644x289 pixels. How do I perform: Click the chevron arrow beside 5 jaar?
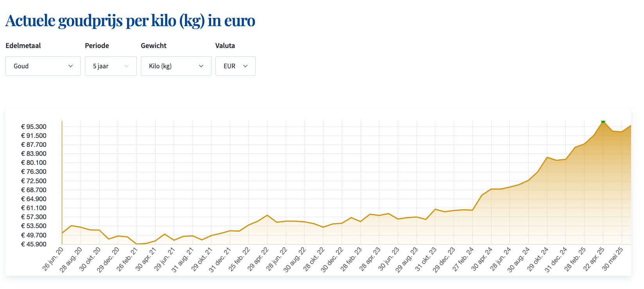(x=126, y=66)
